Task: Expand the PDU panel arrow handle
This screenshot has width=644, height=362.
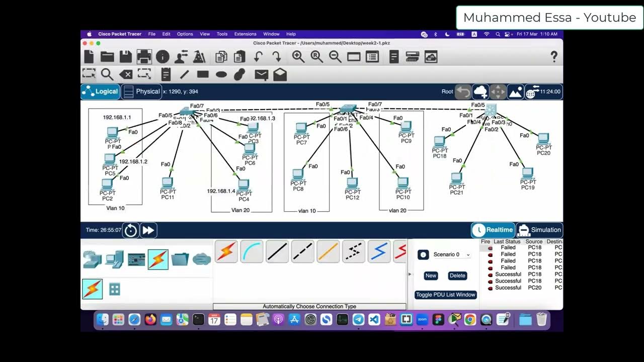Action: tap(409, 274)
